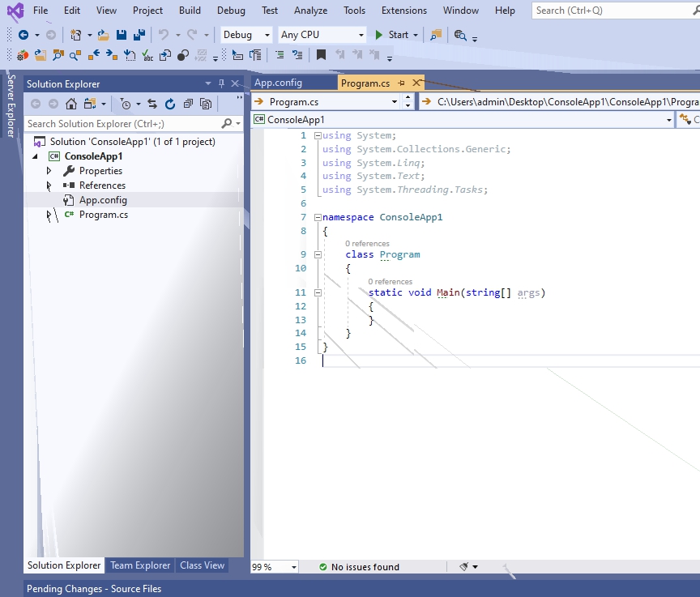Toggle auto-hide pin on Solution Explorer panel
Image resolution: width=700 pixels, height=597 pixels.
[x=221, y=83]
